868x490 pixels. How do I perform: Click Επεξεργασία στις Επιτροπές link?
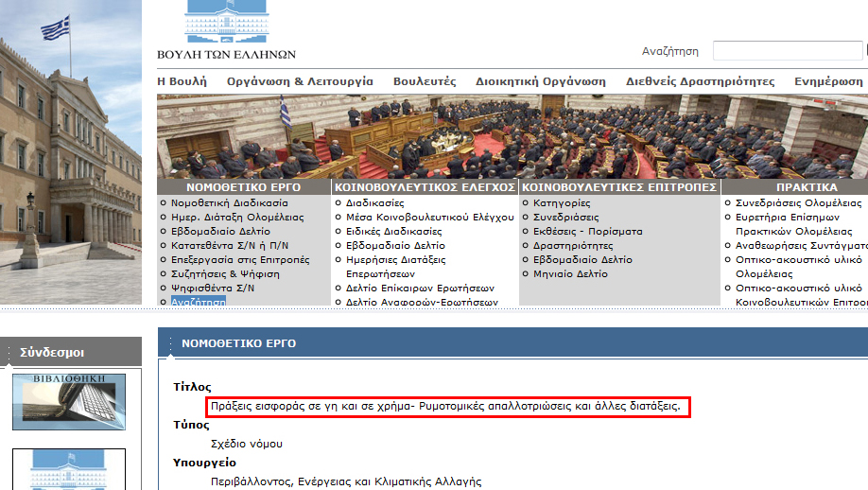click(240, 260)
